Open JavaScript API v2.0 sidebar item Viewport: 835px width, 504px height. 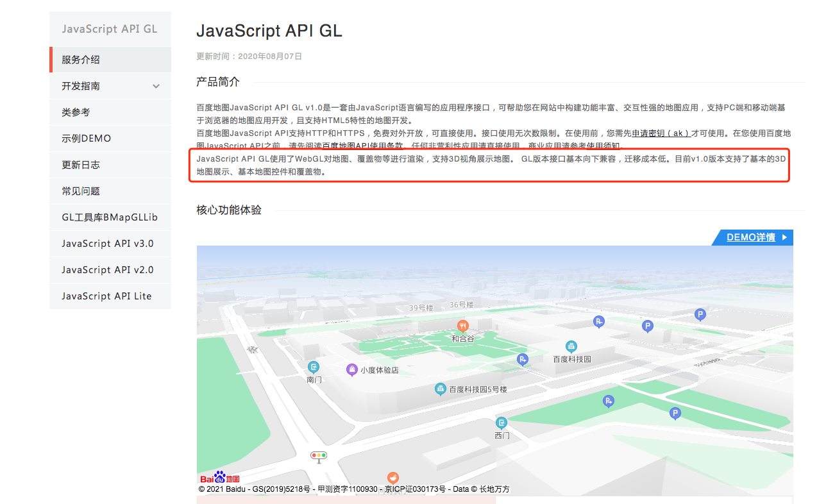(x=110, y=270)
